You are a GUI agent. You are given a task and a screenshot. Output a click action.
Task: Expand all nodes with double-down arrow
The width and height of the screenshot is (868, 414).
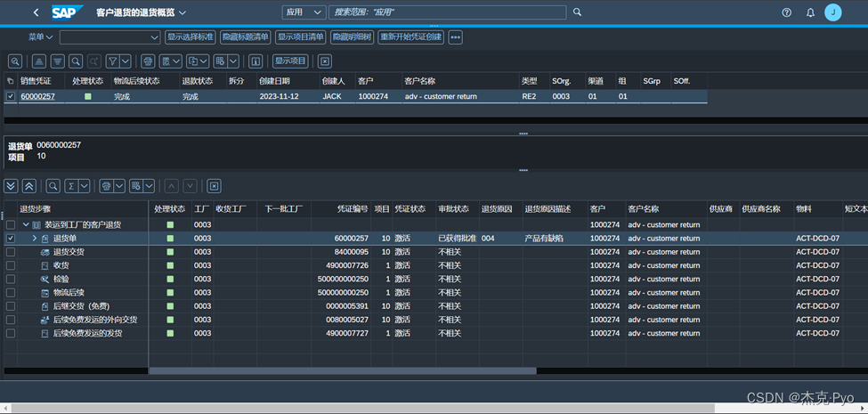[11, 186]
